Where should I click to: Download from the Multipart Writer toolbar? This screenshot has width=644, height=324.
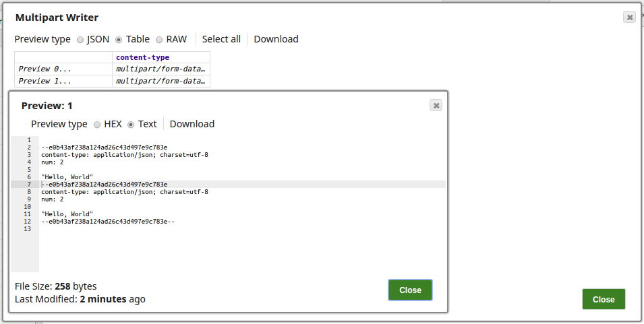[x=276, y=39]
